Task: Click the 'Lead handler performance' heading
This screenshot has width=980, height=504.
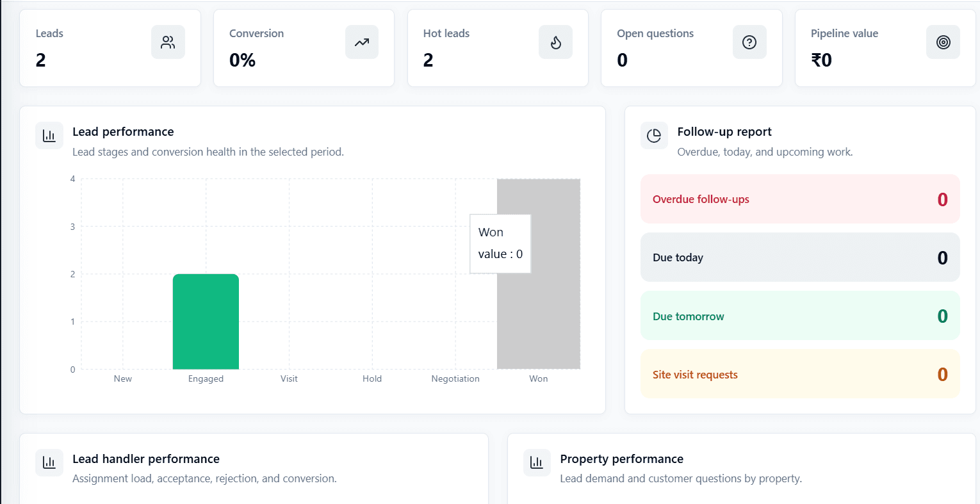Action: click(146, 459)
